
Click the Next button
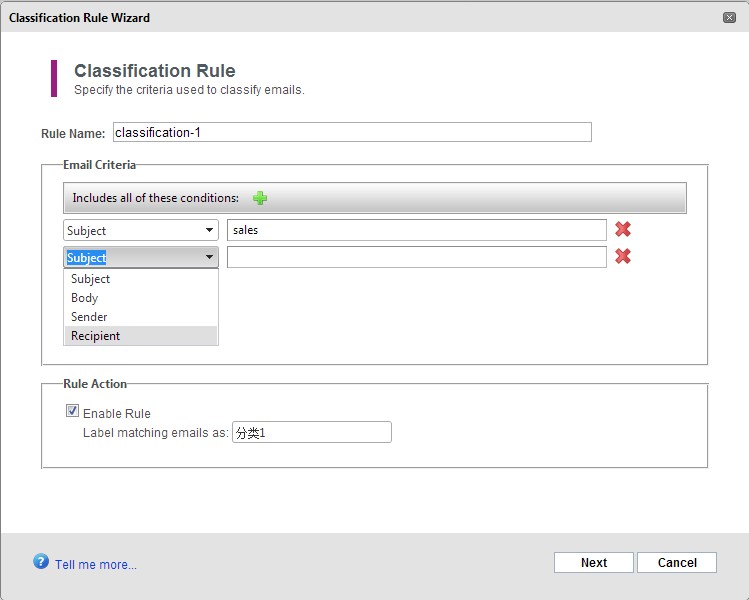(594, 563)
